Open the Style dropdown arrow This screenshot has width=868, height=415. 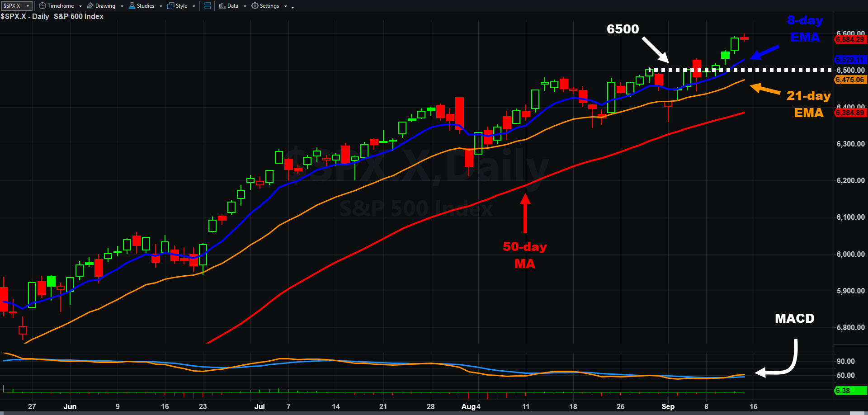click(x=194, y=6)
